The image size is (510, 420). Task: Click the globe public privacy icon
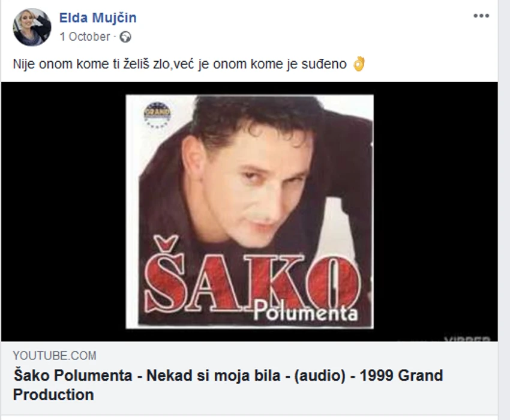125,37
